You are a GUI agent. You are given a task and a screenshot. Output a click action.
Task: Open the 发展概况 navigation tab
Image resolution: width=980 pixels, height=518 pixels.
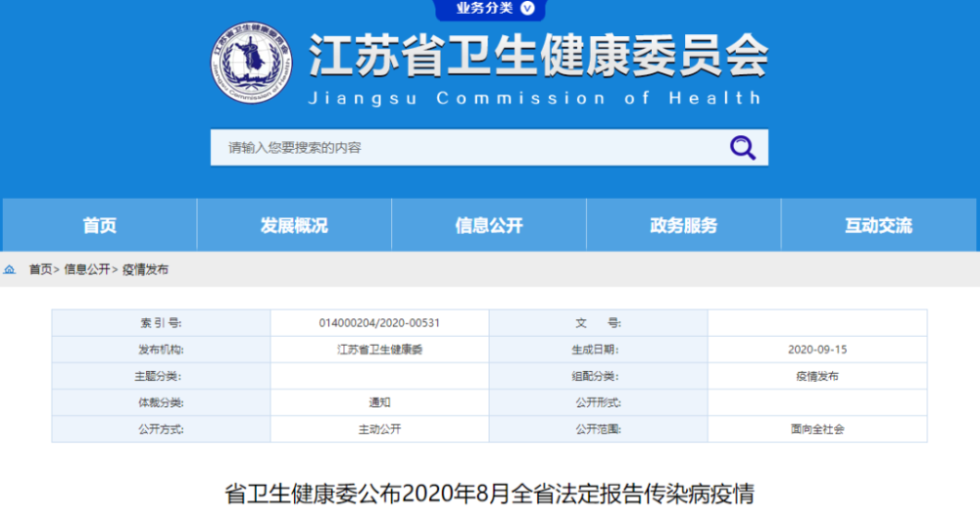coord(294,225)
